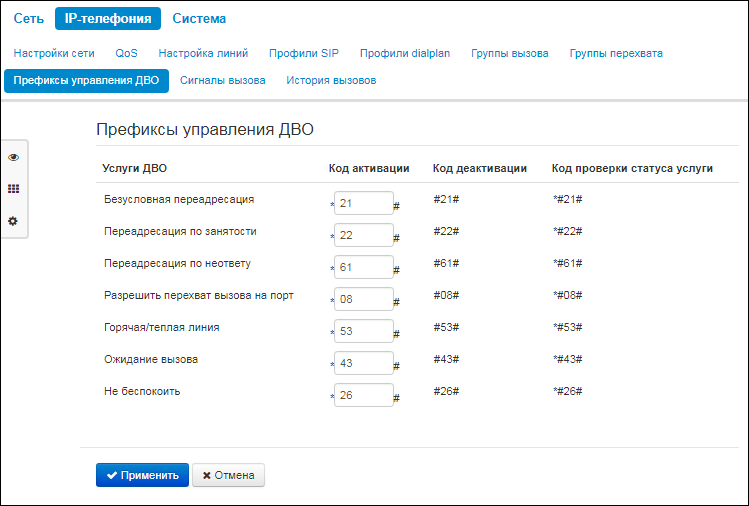The image size is (749, 506).
Task: Click the eye icon in the side panel
Action: coord(13,158)
